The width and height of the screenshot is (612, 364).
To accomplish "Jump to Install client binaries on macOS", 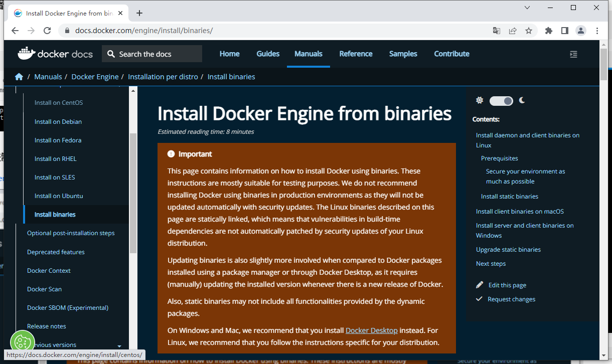I will click(520, 211).
